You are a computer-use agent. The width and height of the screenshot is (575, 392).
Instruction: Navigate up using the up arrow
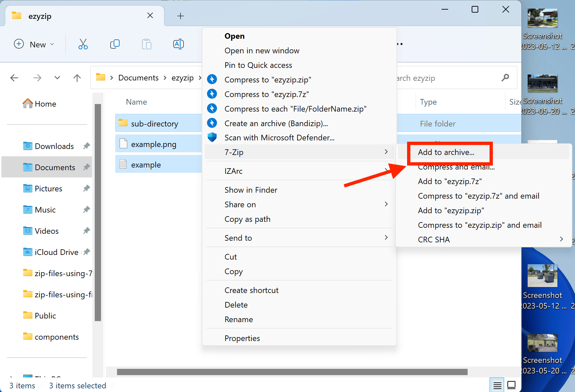point(77,78)
